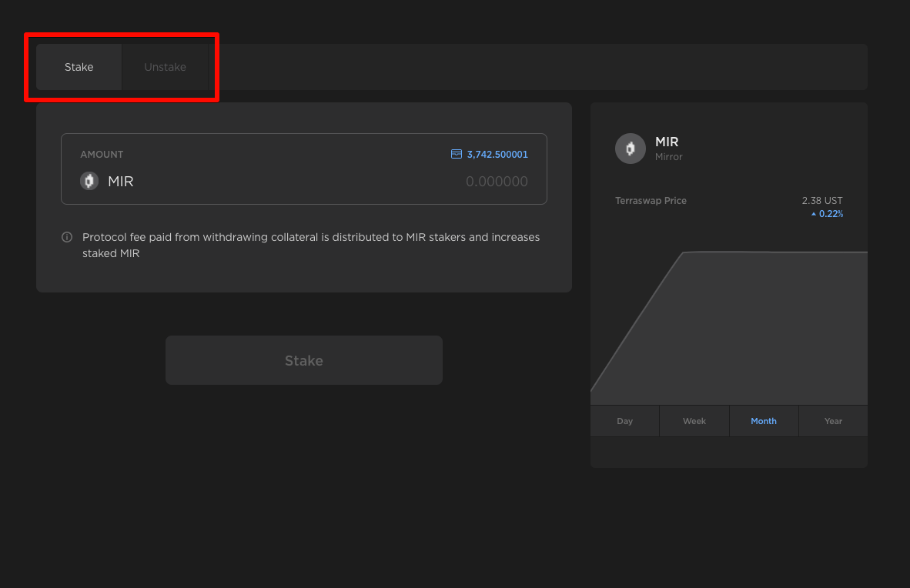Click the Terraswap Price label
This screenshot has width=910, height=588.
651,200
